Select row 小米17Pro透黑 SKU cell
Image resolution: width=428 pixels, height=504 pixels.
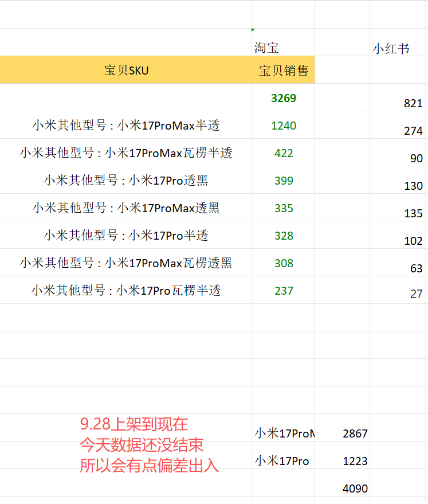tap(126, 180)
